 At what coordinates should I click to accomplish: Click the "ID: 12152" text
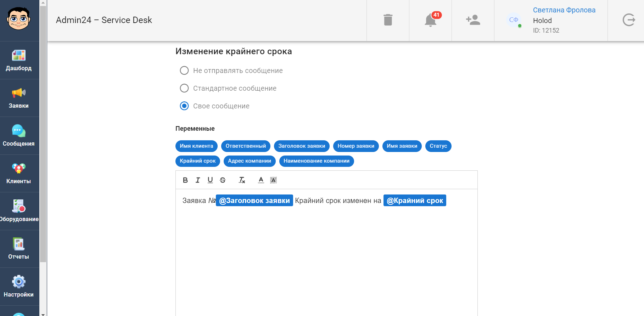click(x=546, y=30)
